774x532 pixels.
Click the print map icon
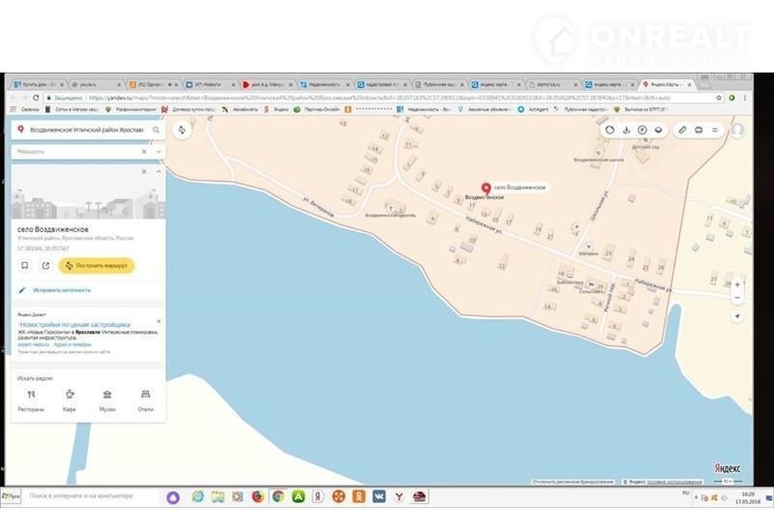698,130
